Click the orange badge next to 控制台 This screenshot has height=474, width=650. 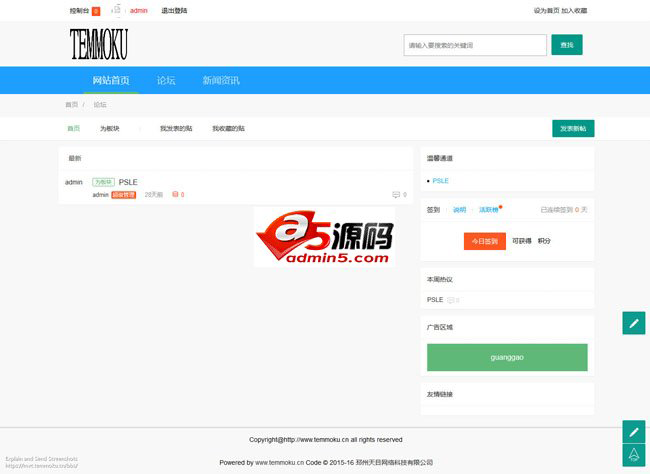pos(96,11)
